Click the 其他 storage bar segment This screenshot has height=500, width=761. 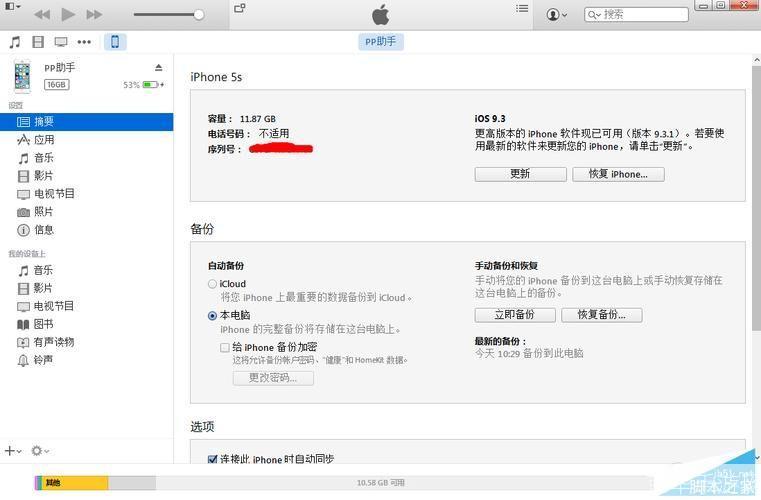click(x=75, y=483)
